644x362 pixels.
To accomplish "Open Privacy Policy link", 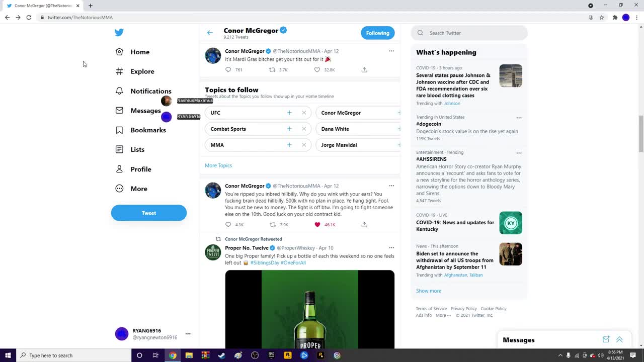I will pos(464,309).
